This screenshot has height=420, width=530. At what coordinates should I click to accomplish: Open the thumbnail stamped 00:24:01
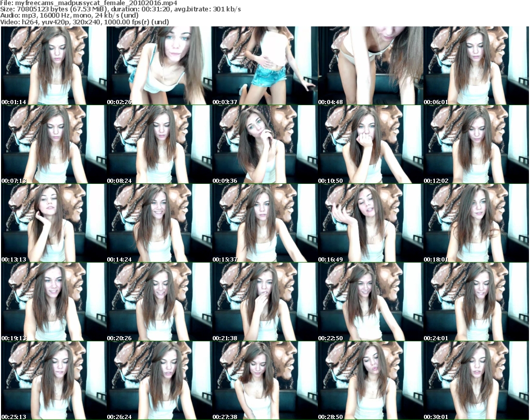pyautogui.click(x=476, y=302)
